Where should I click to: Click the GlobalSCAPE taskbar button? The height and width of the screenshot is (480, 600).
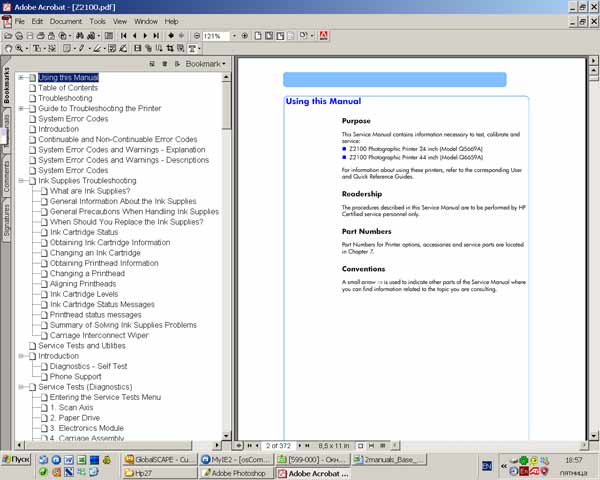coord(159,459)
